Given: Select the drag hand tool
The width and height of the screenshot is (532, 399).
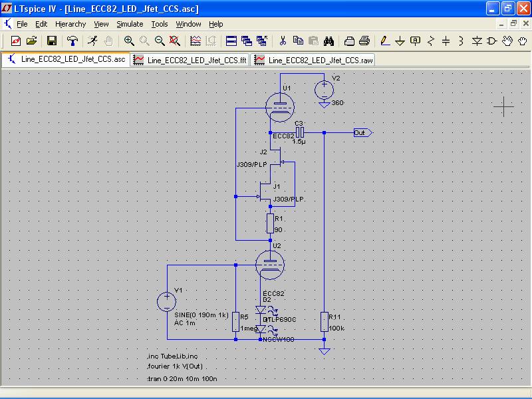Looking at the screenshot, I should (x=523, y=41).
